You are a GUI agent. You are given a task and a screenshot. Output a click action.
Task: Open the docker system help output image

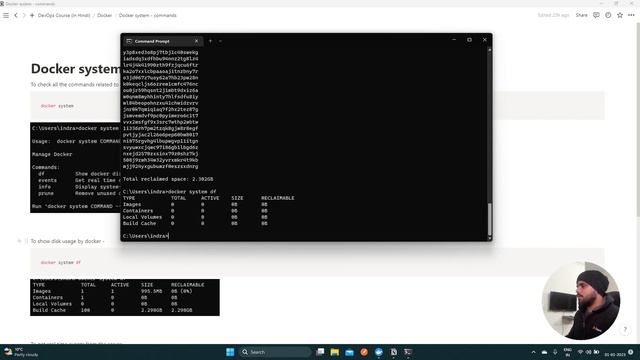click(x=76, y=167)
